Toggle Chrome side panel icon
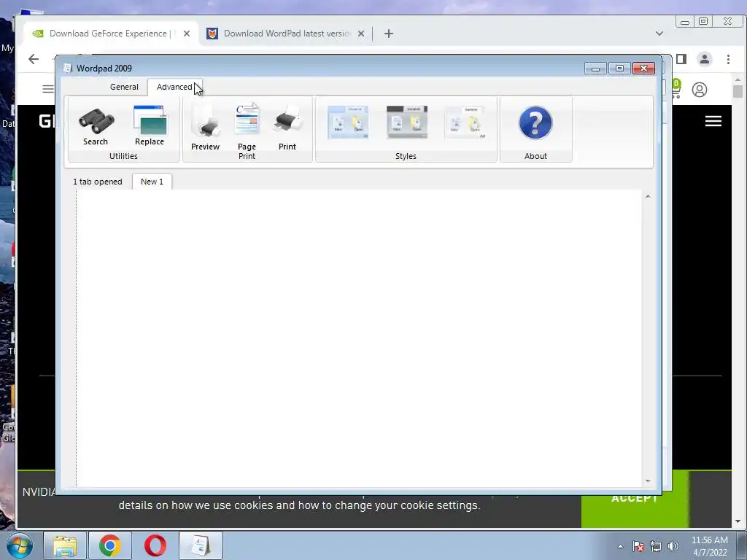This screenshot has width=747, height=560. pos(681,59)
